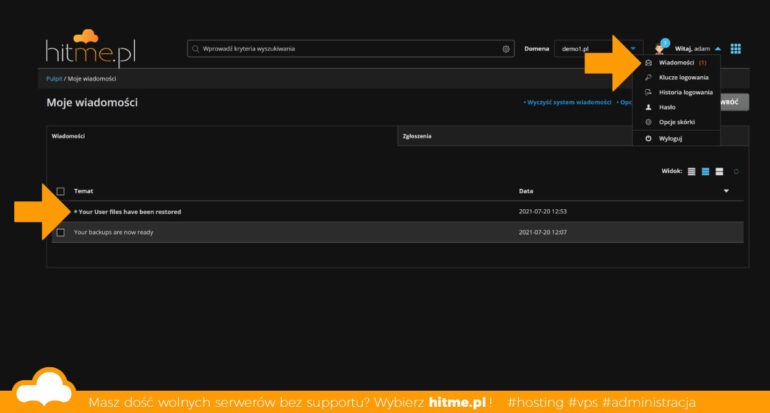Tick the select-all checkbox beside Temat

pos(60,191)
